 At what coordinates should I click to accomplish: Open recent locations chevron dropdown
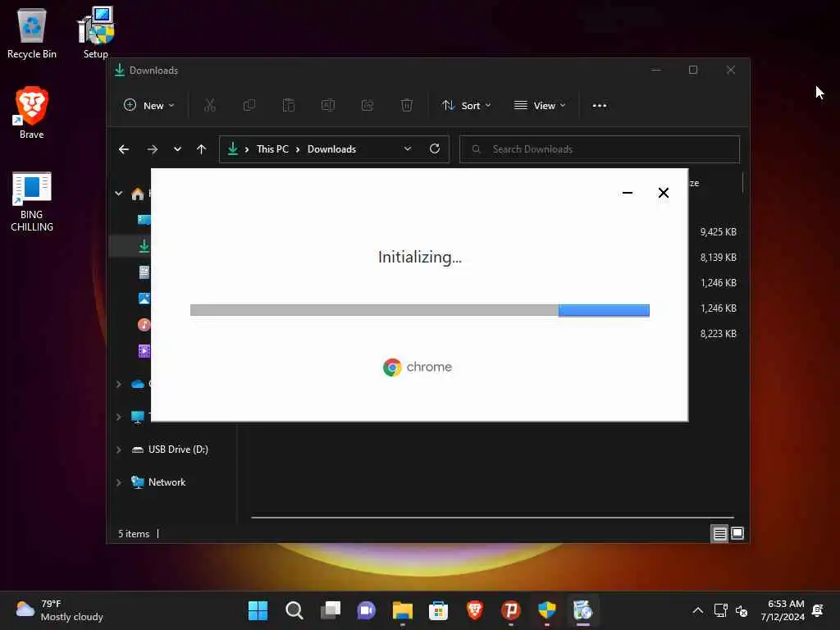tap(177, 149)
